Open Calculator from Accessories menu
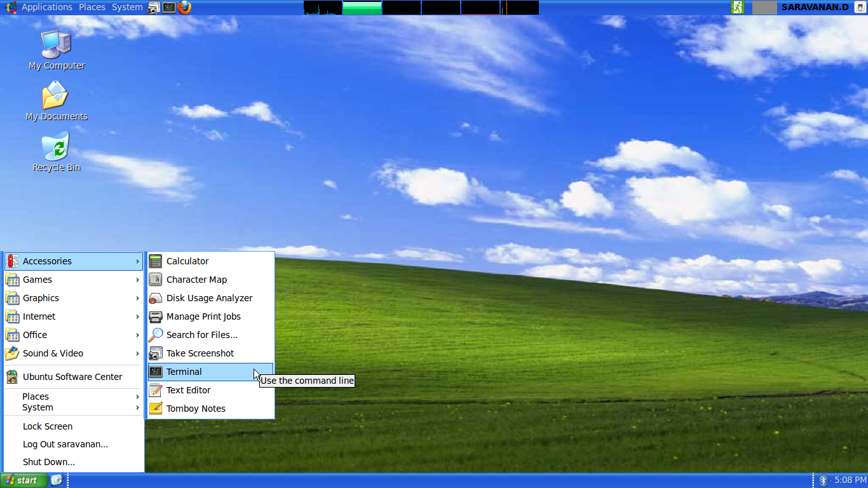The height and width of the screenshot is (488, 868). click(210, 261)
